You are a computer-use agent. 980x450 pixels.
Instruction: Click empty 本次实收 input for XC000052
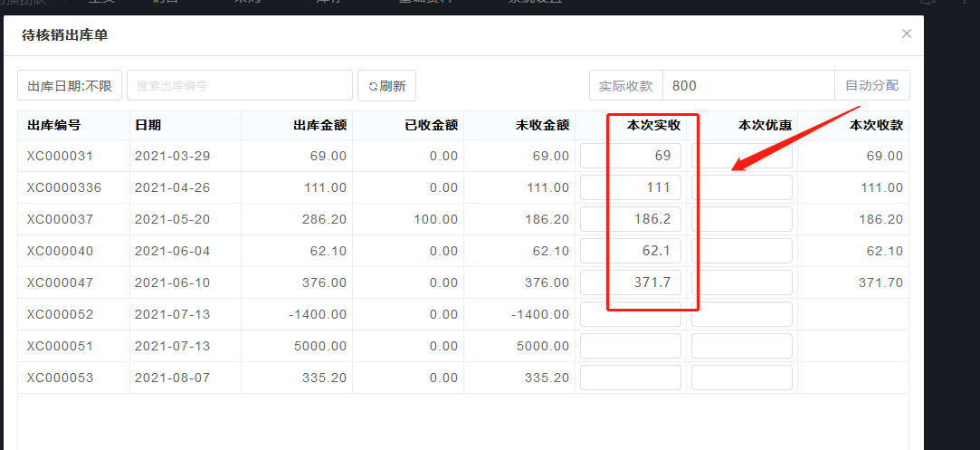(x=631, y=315)
